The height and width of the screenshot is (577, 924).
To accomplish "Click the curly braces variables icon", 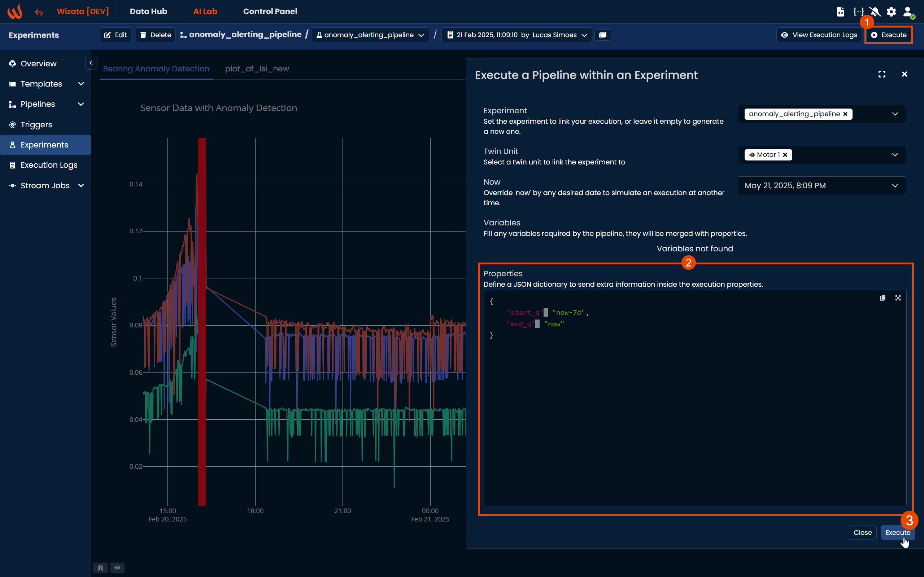I will click(x=858, y=12).
